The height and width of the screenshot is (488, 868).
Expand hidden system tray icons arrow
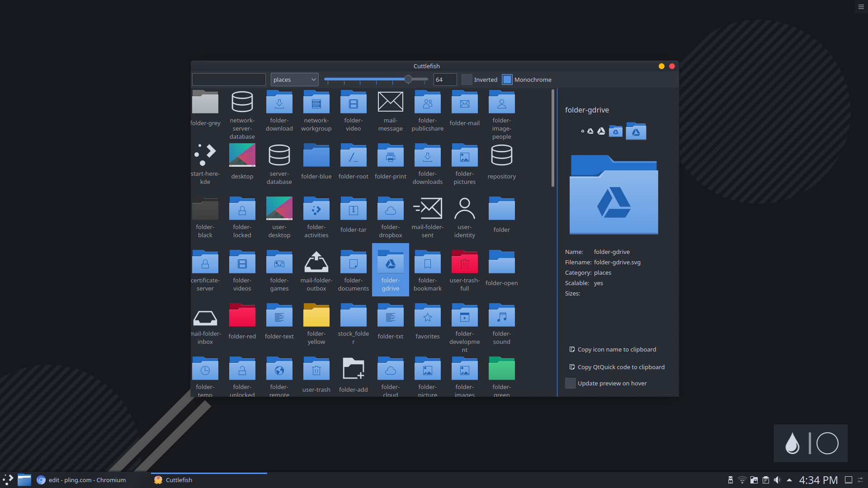point(789,480)
